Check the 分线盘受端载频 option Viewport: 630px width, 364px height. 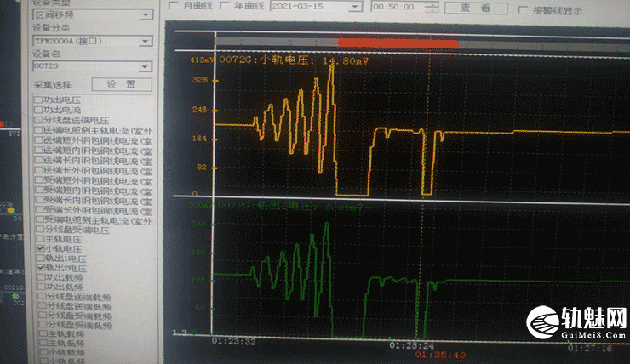click(x=42, y=315)
